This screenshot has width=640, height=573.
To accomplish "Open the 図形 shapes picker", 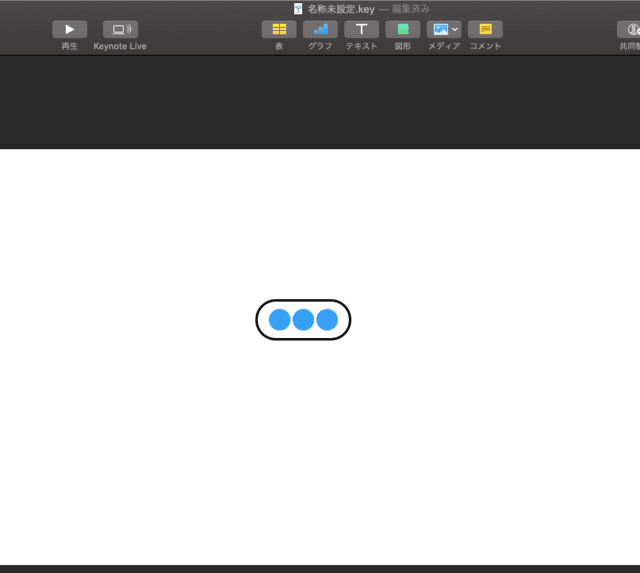I will point(402,30).
